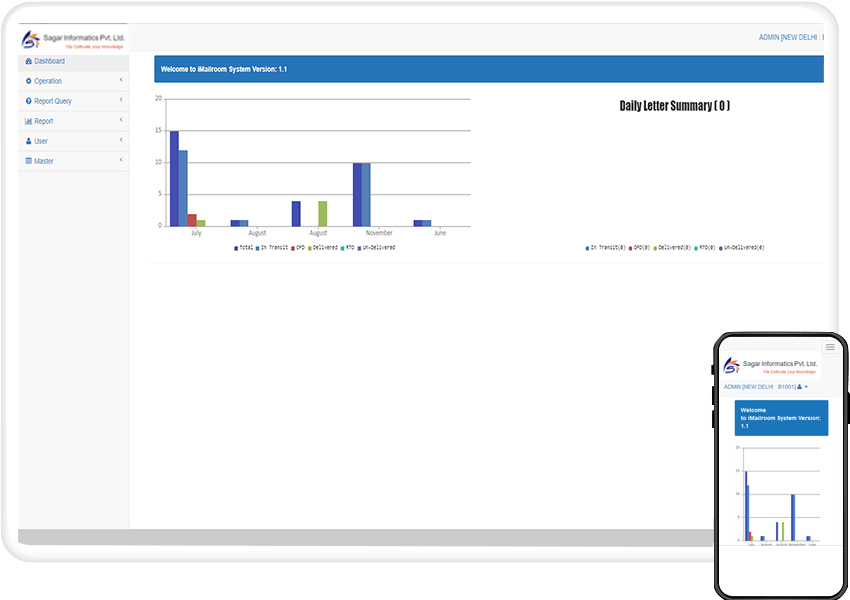The width and height of the screenshot is (850, 600).
Task: Toggle Delivered(0) in Daily Letter Summary legend
Action: click(672, 248)
